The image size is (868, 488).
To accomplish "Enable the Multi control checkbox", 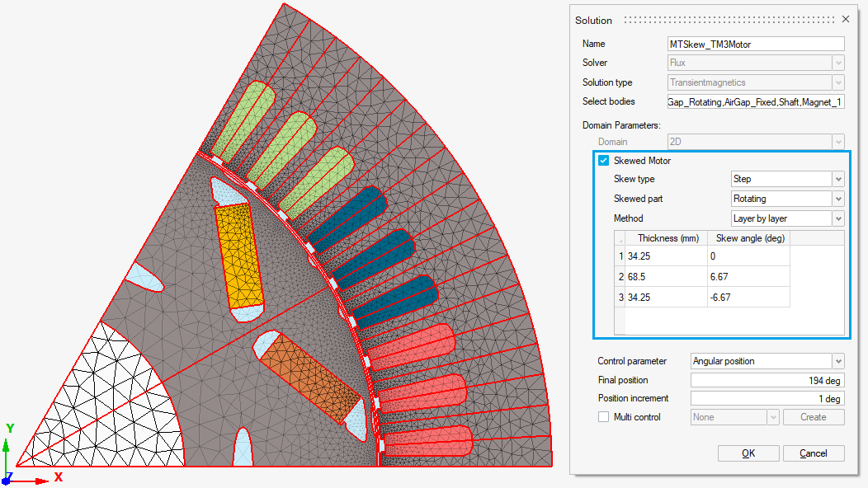I will [x=604, y=417].
